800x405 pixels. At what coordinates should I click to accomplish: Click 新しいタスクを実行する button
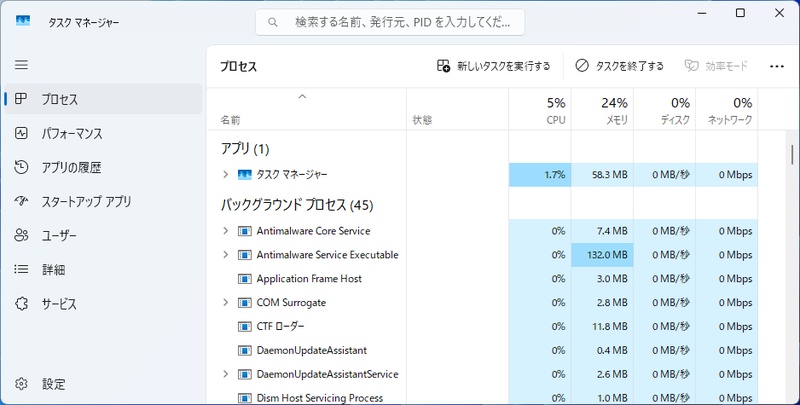click(493, 66)
